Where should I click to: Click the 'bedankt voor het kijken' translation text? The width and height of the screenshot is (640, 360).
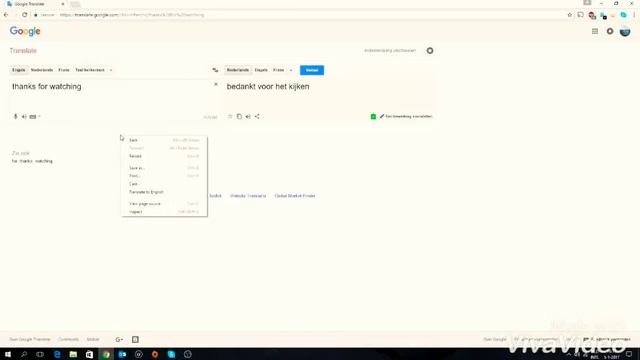[x=268, y=87]
